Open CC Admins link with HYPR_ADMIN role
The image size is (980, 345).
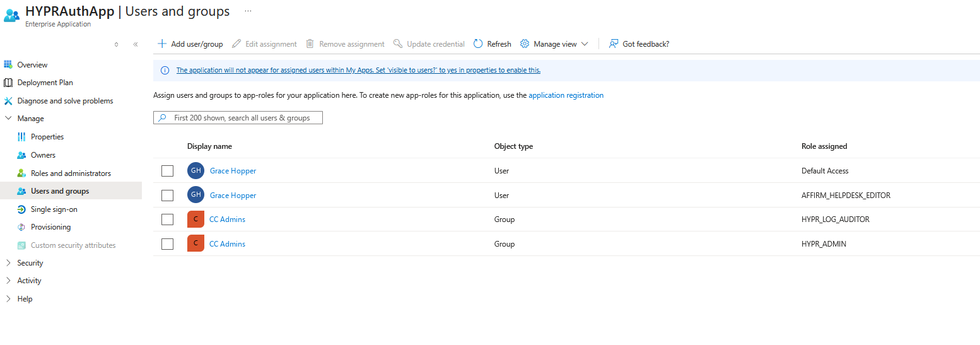coord(227,244)
